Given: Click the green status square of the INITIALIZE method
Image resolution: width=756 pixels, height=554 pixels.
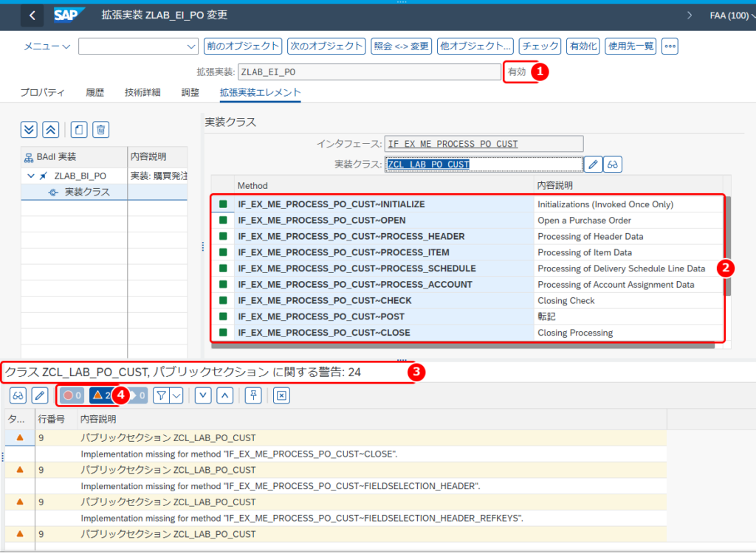Looking at the screenshot, I should (x=223, y=204).
